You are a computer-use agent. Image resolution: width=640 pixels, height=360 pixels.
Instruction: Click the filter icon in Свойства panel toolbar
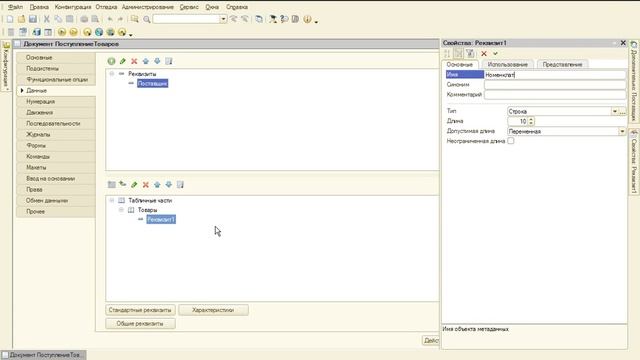470,53
